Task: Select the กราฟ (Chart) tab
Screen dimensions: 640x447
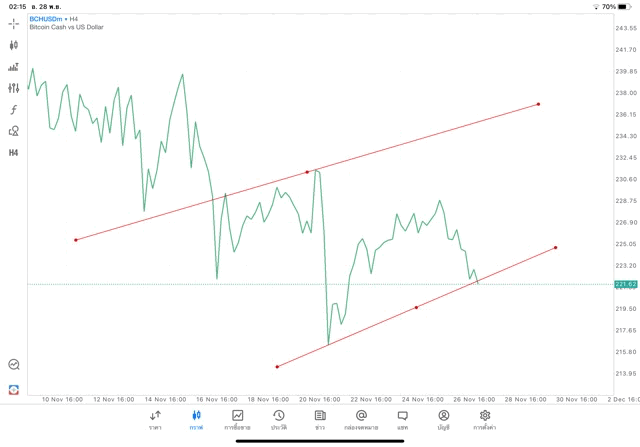Action: point(196,419)
